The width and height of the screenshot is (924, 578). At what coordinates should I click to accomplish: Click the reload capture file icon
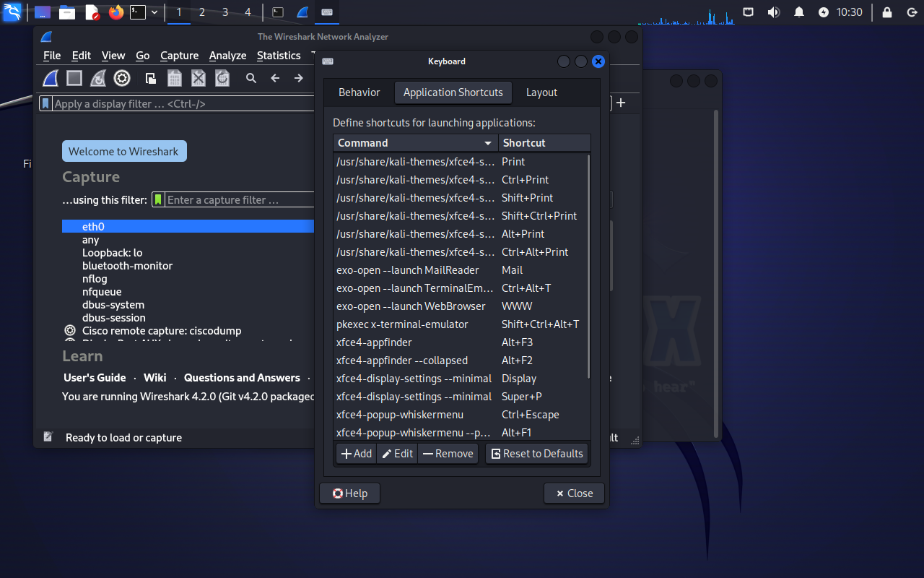[222, 78]
